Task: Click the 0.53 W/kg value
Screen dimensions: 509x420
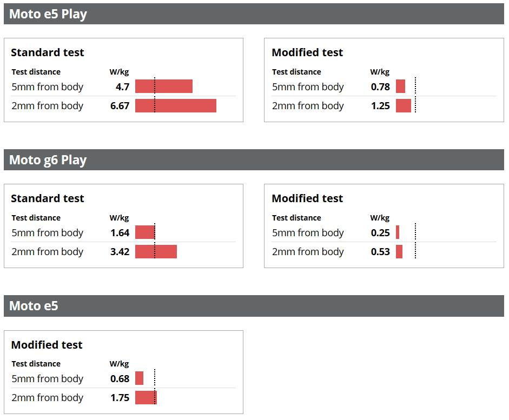Action: 380,252
